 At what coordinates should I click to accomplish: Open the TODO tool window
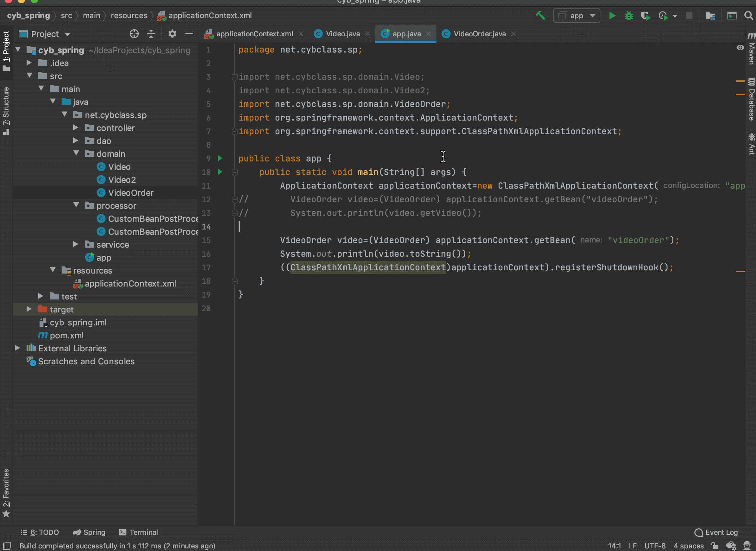click(x=40, y=532)
